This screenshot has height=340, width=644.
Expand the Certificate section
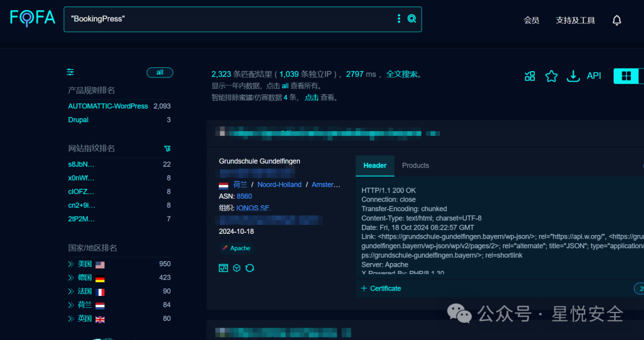pos(380,288)
